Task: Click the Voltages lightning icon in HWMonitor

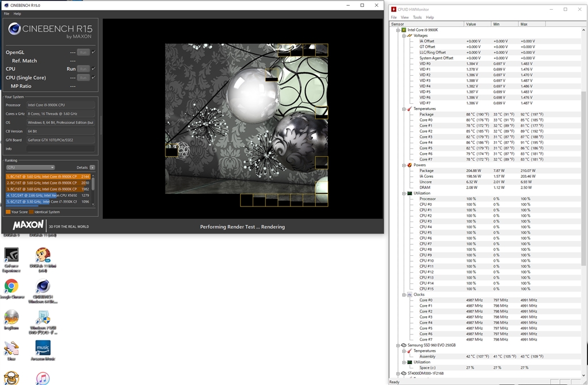Action: (409, 36)
